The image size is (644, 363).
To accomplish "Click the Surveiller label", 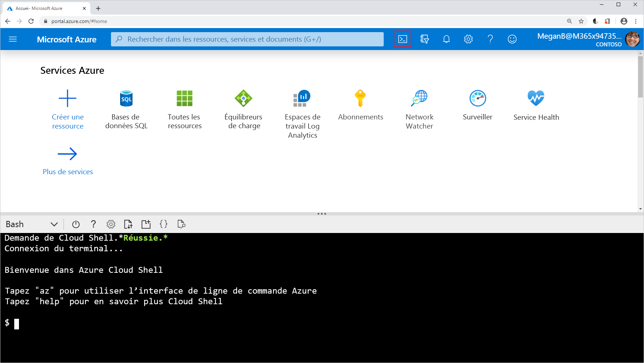I will click(x=478, y=117).
